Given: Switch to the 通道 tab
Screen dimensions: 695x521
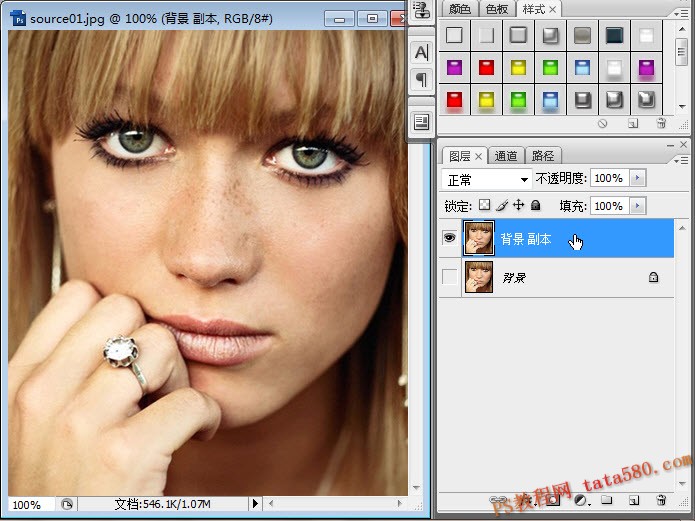Looking at the screenshot, I should tap(506, 156).
